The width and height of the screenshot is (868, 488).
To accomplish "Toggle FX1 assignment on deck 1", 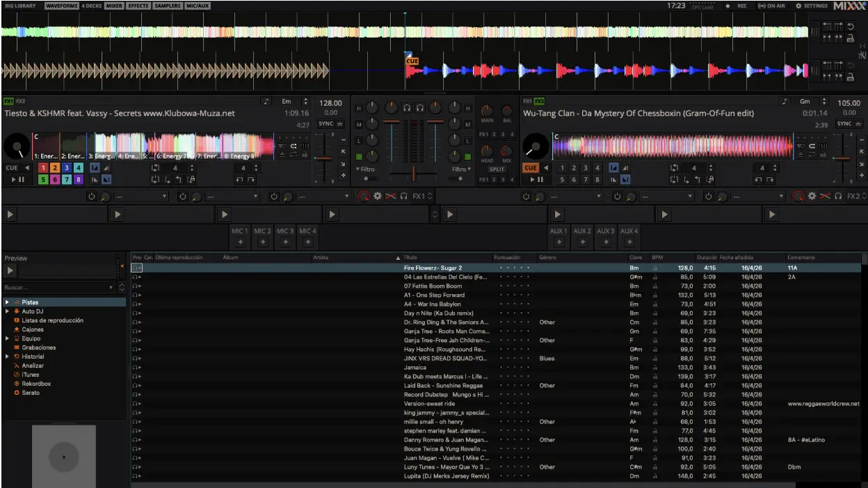I will [9, 101].
